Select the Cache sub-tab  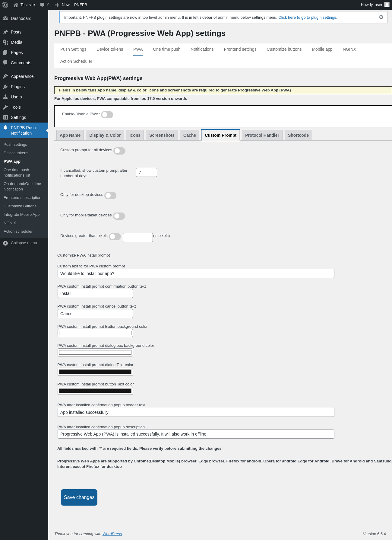[190, 135]
